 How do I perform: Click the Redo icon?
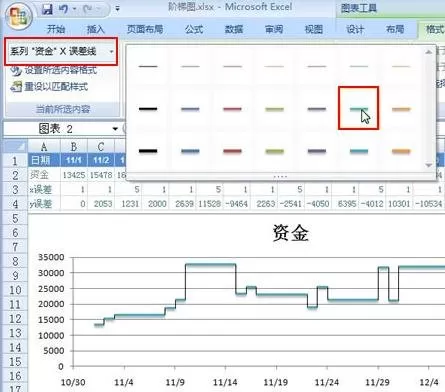[x=87, y=9]
